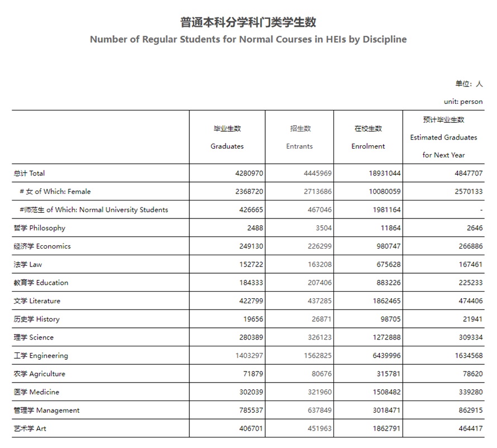
Task: Click the Entrants column header
Action: (x=299, y=137)
